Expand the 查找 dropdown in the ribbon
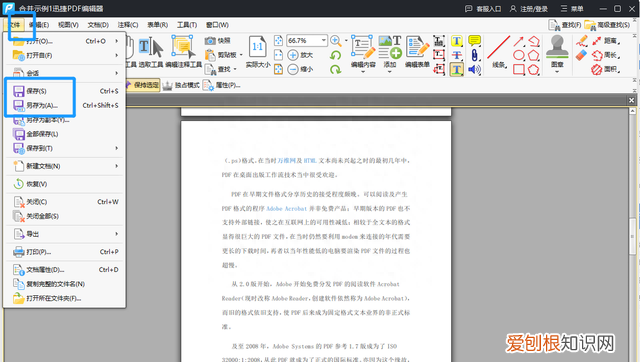This screenshot has height=362, width=640. pyautogui.click(x=235, y=69)
